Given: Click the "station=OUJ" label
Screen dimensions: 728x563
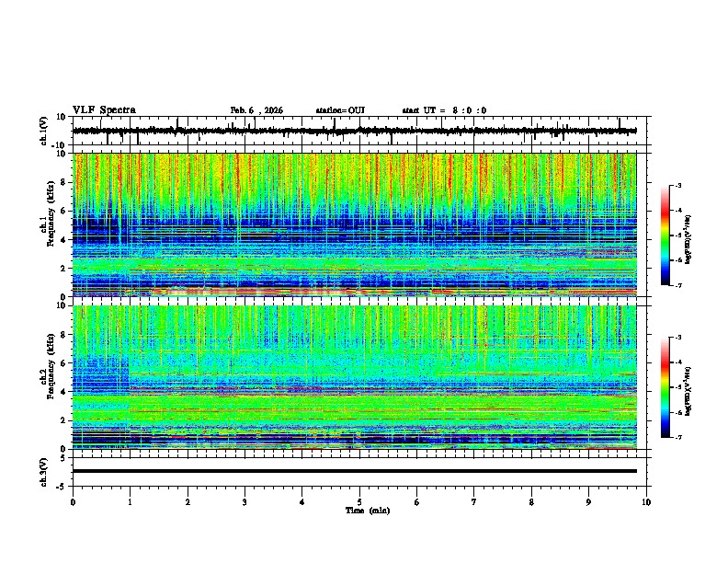Looking at the screenshot, I should pos(340,110).
